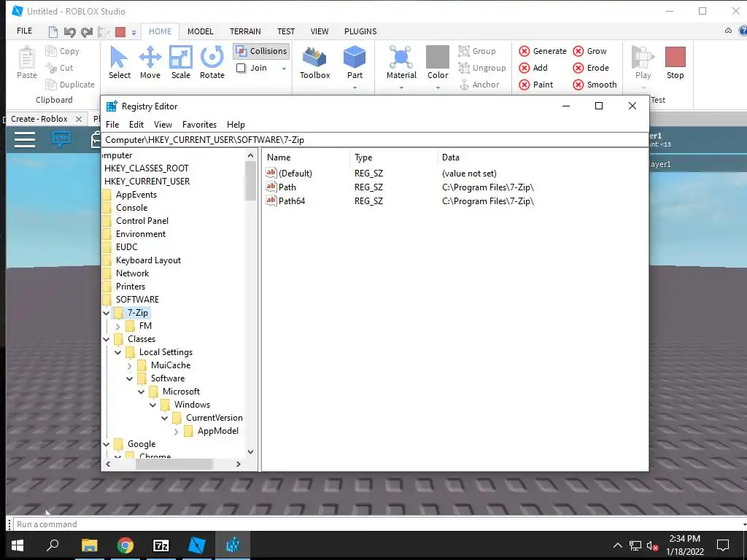The width and height of the screenshot is (747, 560).
Task: Click the Copy icon in Clipboard group
Action: coord(51,51)
